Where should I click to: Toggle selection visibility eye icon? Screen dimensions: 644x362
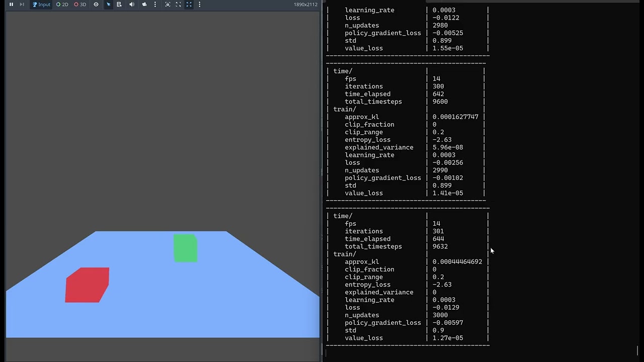[x=96, y=5]
